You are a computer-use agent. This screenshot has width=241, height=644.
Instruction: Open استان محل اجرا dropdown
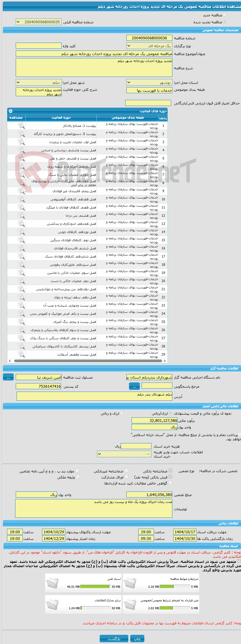pos(149,83)
